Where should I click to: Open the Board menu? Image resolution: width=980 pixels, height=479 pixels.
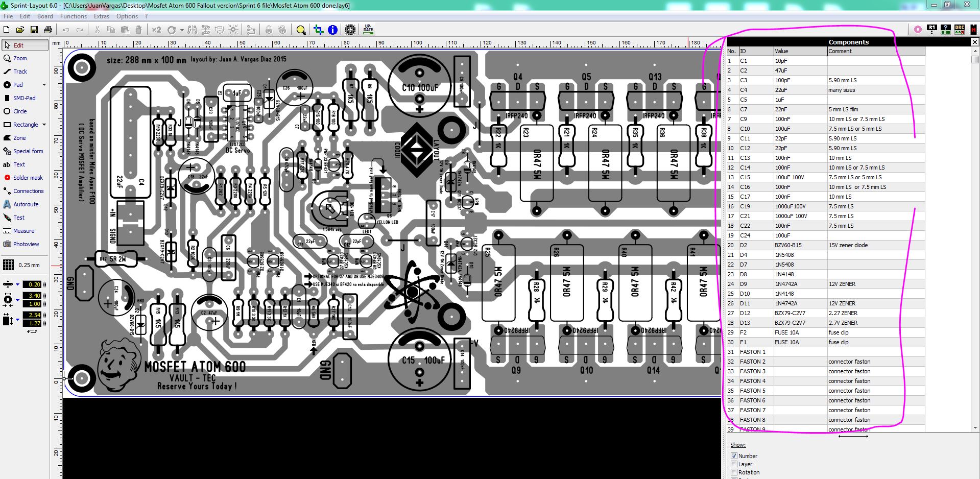(45, 16)
